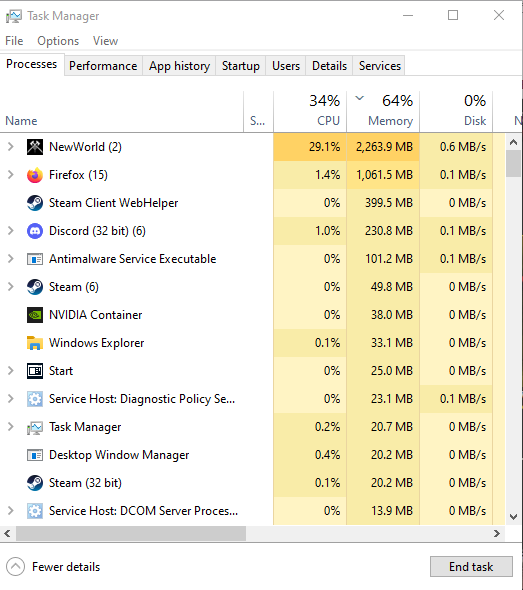
Task: Click the Steam (6) process icon
Action: pyautogui.click(x=35, y=287)
